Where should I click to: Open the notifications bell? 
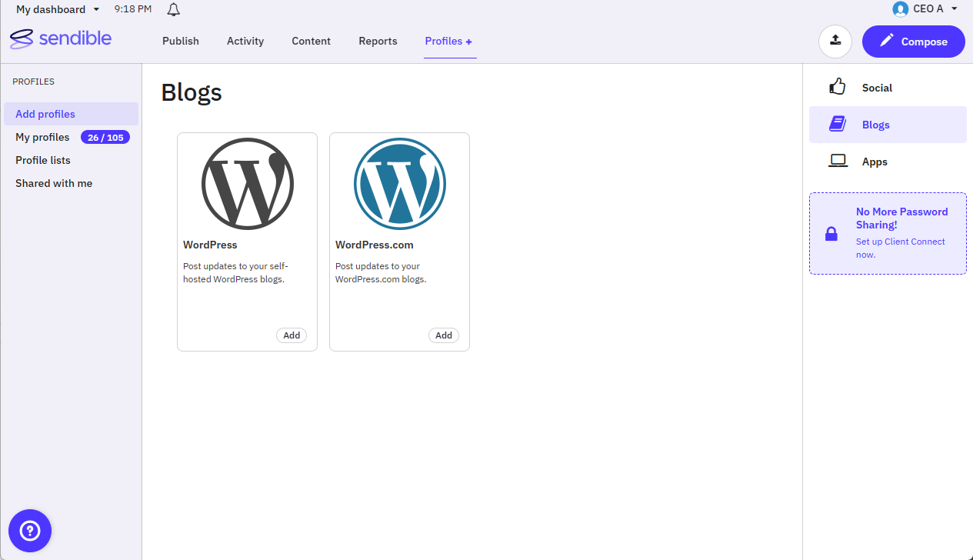click(x=174, y=9)
